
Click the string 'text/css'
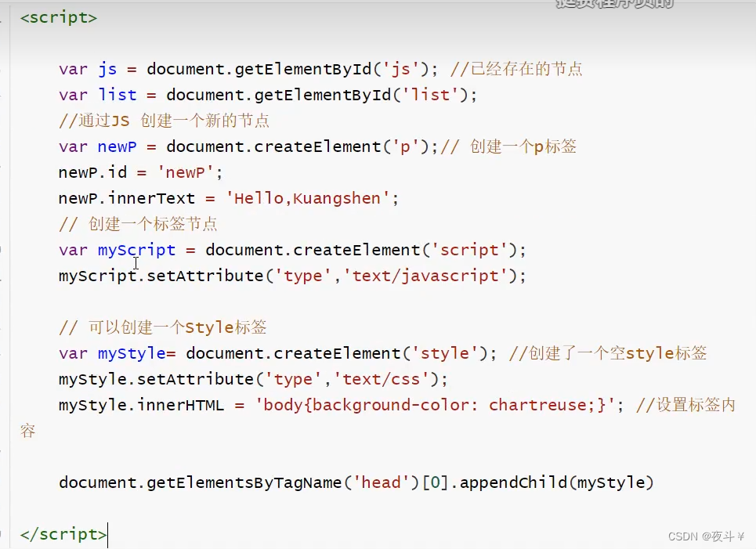coord(381,379)
